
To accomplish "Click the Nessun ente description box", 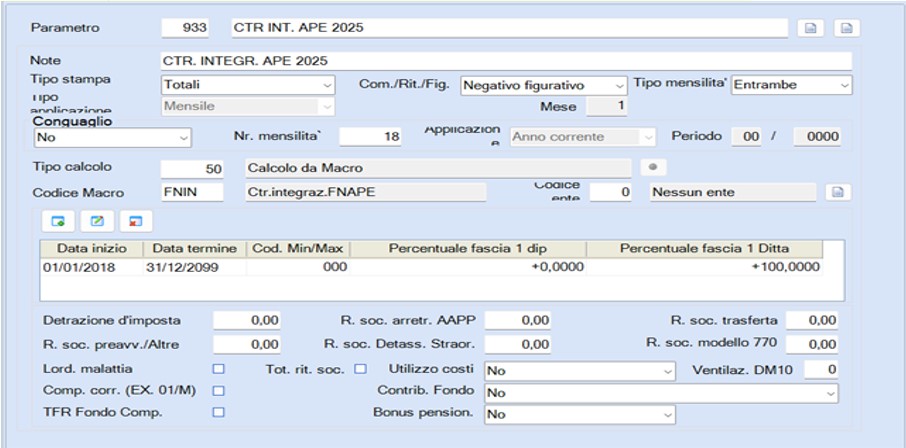I will [x=733, y=192].
